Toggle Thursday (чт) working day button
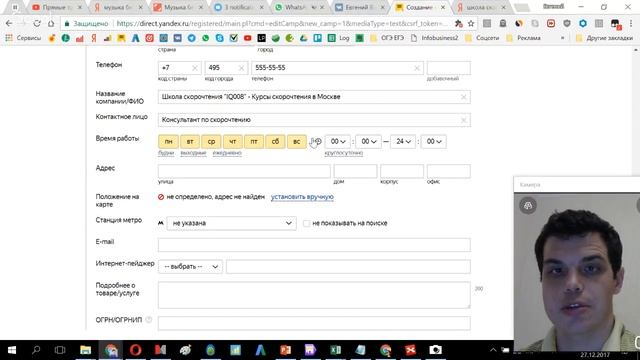 233,142
